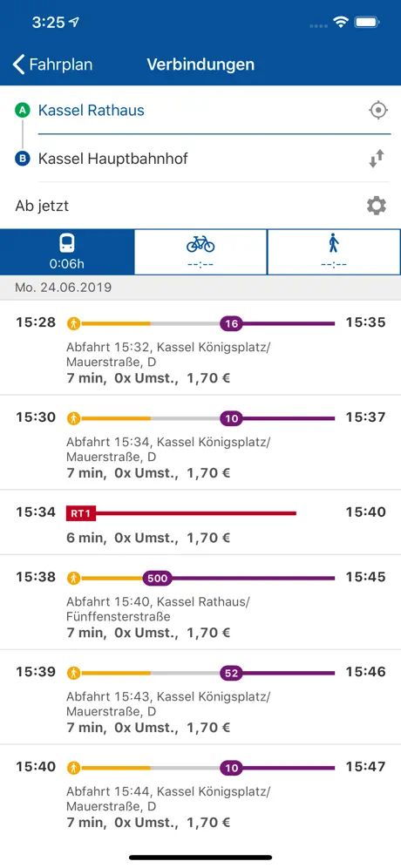
Task: Click line 16 badge in first connection
Action: [232, 324]
